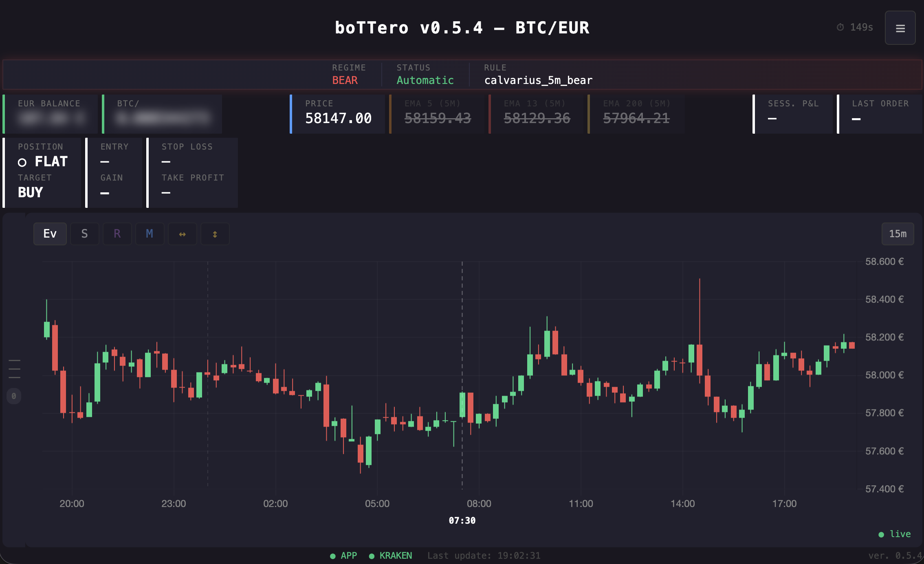Open the 15m timeframe selector
The width and height of the screenshot is (924, 564).
tap(898, 234)
